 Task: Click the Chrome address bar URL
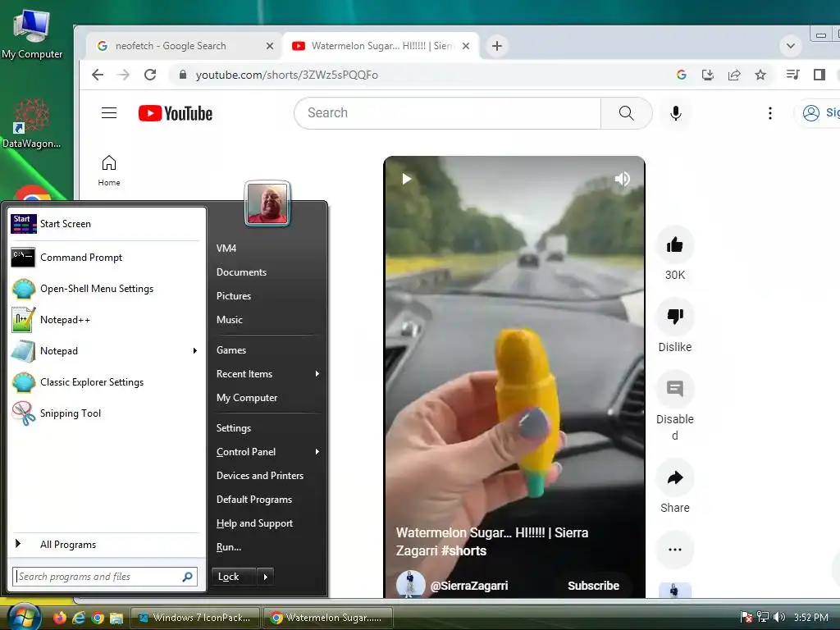[x=286, y=75]
